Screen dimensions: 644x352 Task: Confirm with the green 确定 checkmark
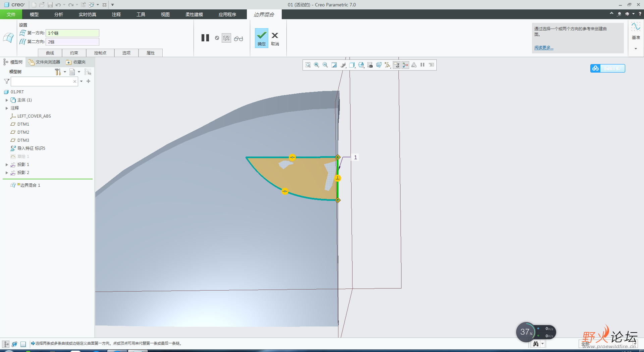pyautogui.click(x=262, y=38)
